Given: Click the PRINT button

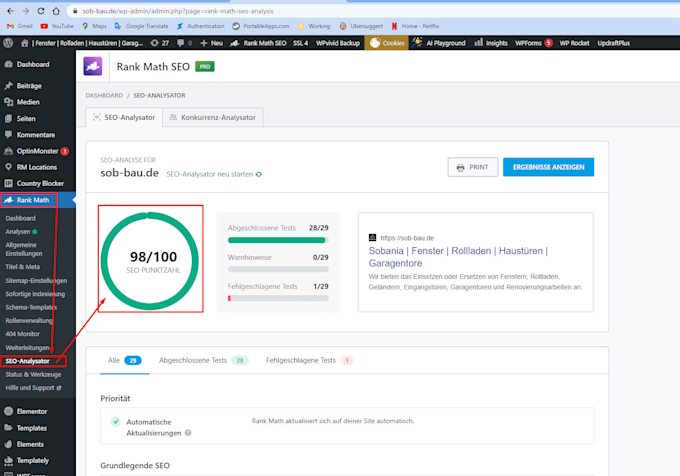Looking at the screenshot, I should click(x=473, y=167).
